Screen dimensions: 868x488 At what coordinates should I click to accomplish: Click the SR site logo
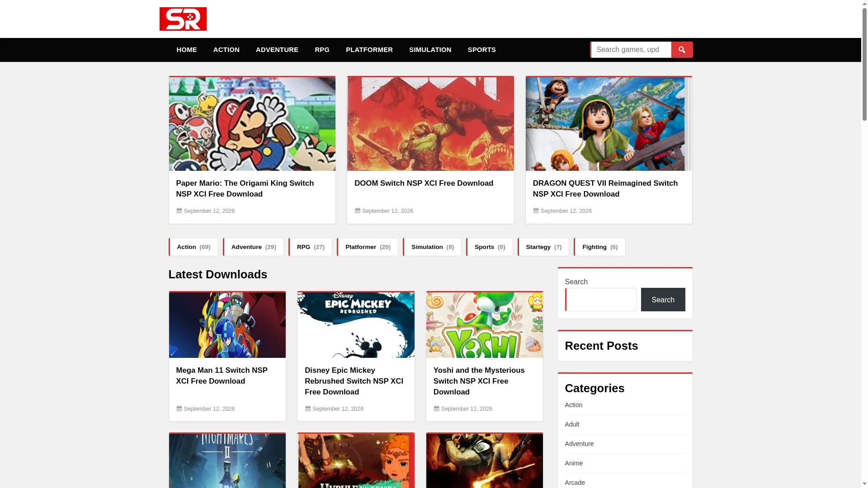(x=183, y=19)
